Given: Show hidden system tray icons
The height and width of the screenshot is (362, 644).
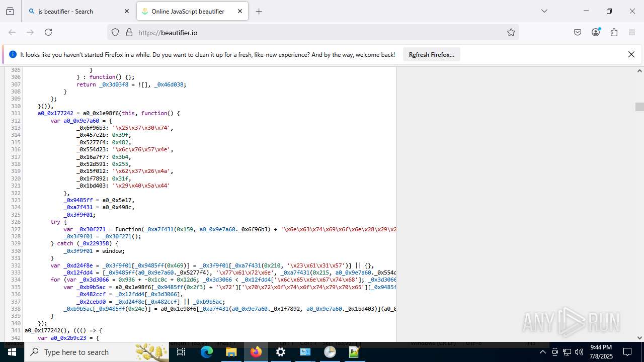Looking at the screenshot, I should click(542, 352).
